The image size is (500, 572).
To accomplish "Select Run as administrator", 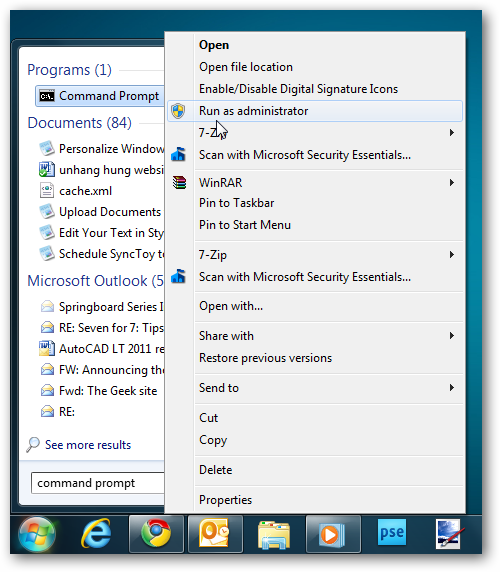I will 315,111.
